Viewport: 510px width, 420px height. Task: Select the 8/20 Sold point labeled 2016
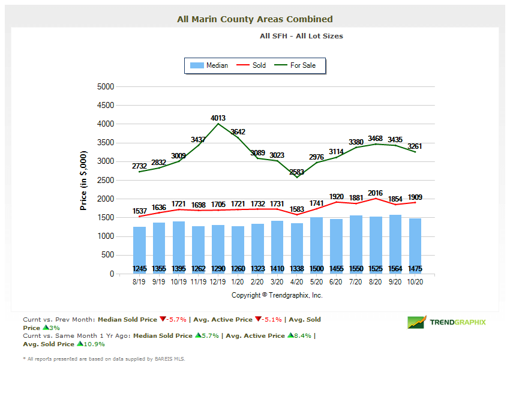pyautogui.click(x=376, y=199)
